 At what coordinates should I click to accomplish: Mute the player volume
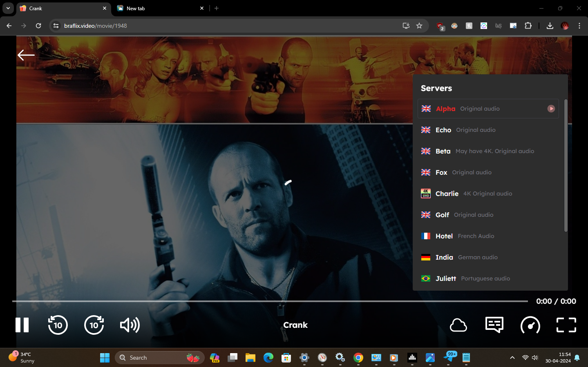pyautogui.click(x=130, y=325)
